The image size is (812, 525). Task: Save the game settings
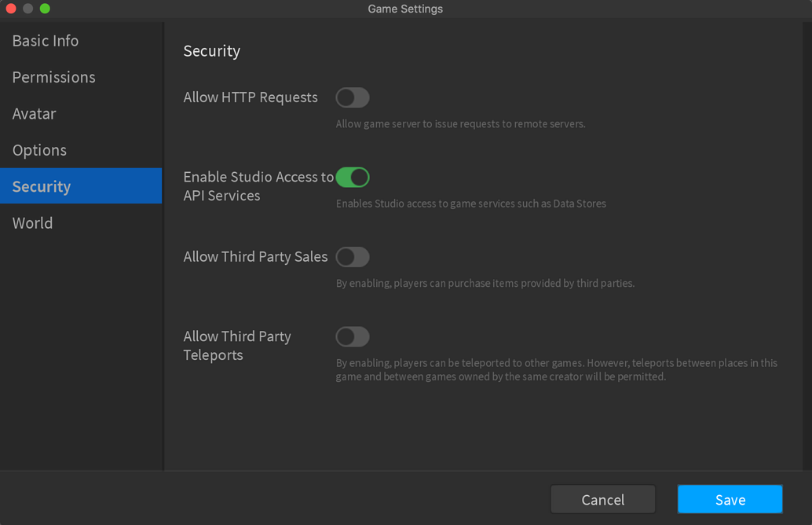pyautogui.click(x=730, y=499)
